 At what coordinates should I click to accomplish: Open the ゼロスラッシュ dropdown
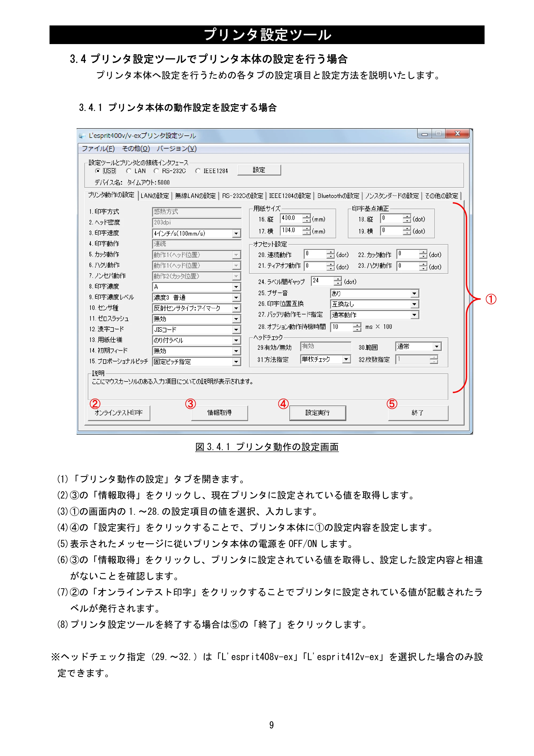click(x=197, y=319)
